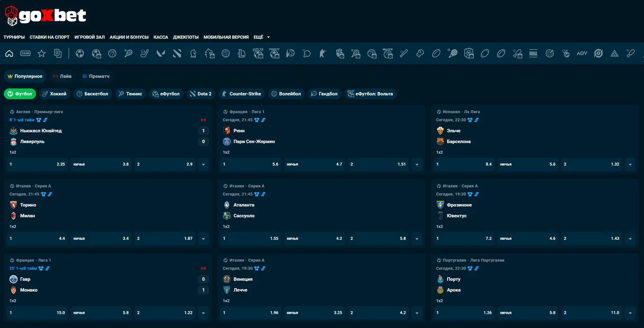
Task: Expand markets for Torino vs Milan
Action: pyautogui.click(x=203, y=239)
